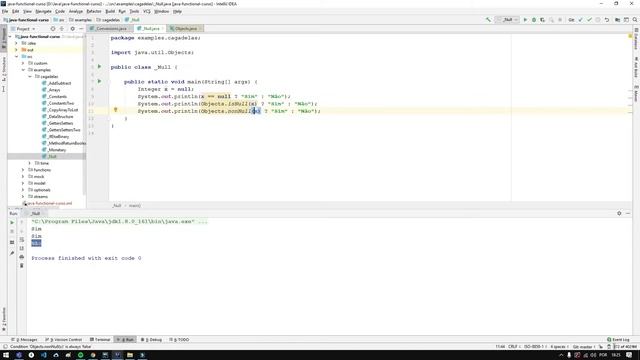Image resolution: width=640 pixels, height=360 pixels.
Task: Expand the .idea folder
Action: tap(17, 43)
